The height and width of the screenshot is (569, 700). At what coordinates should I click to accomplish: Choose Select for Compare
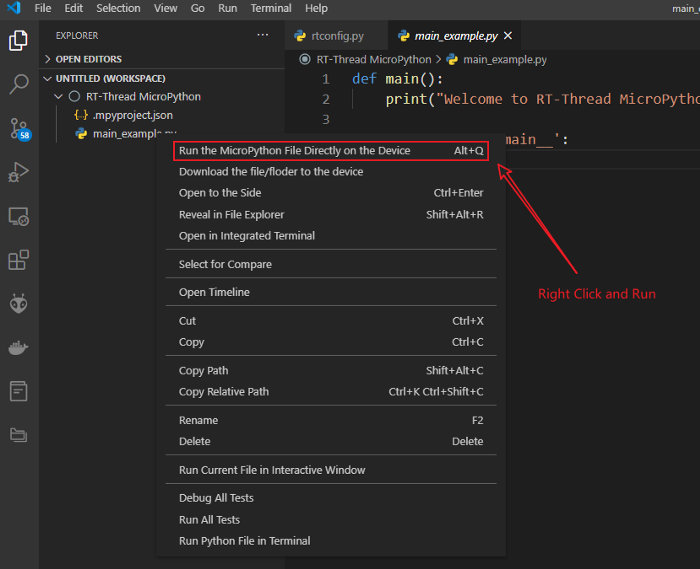point(331,264)
